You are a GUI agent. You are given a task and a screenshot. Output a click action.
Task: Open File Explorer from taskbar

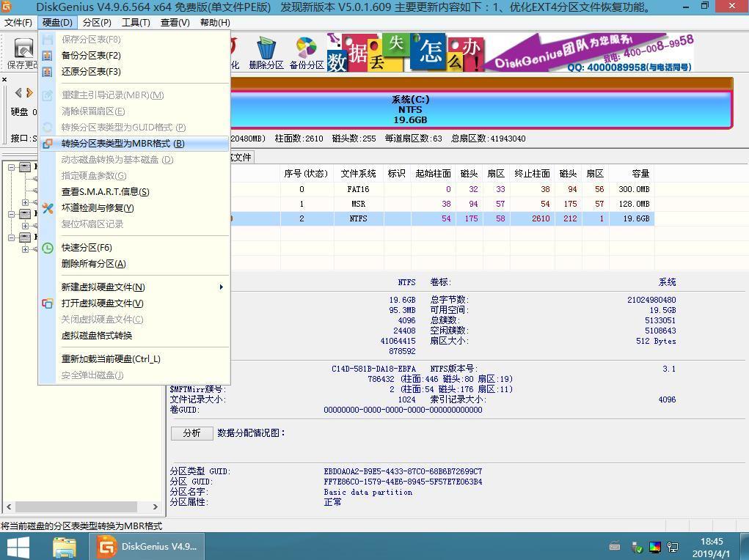[x=65, y=547]
